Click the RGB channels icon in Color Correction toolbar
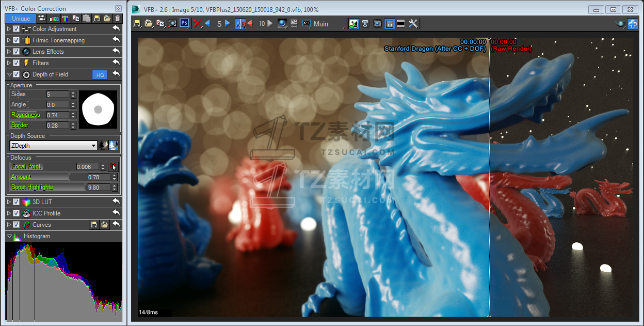 (x=66, y=19)
